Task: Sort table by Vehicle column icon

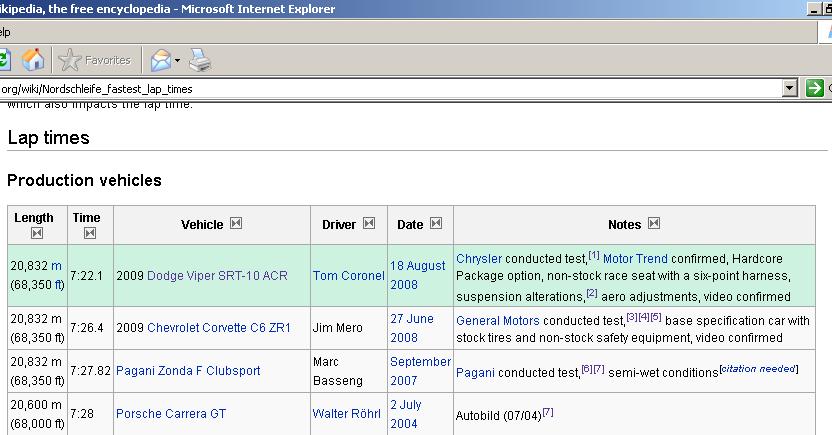Action: coord(236,224)
